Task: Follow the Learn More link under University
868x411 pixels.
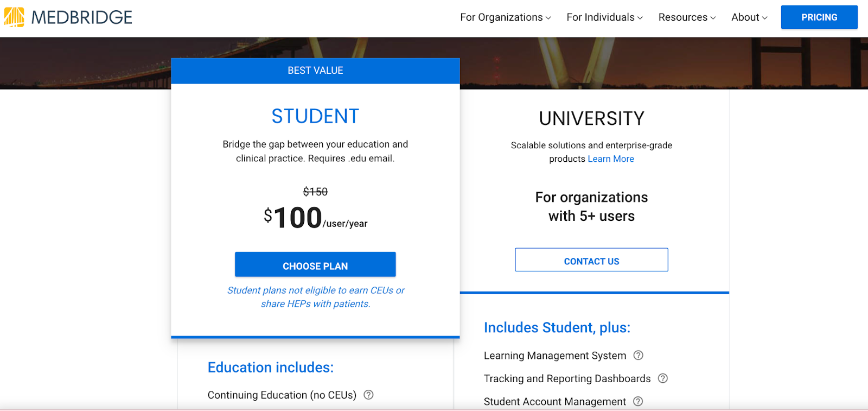Action: pyautogui.click(x=611, y=159)
